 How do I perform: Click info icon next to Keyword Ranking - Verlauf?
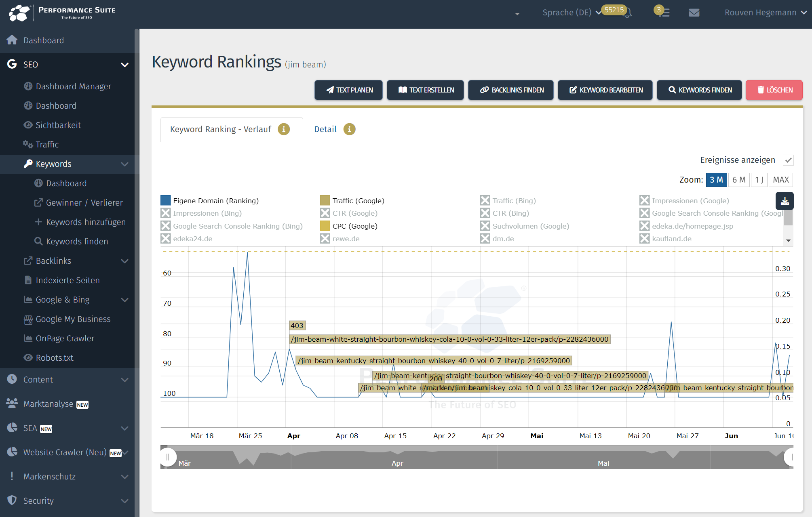coord(284,129)
